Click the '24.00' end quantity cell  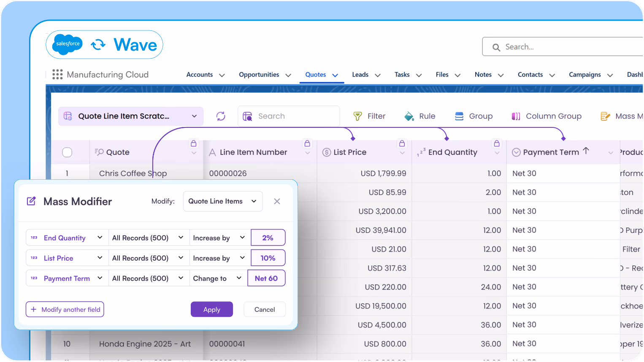point(491,287)
